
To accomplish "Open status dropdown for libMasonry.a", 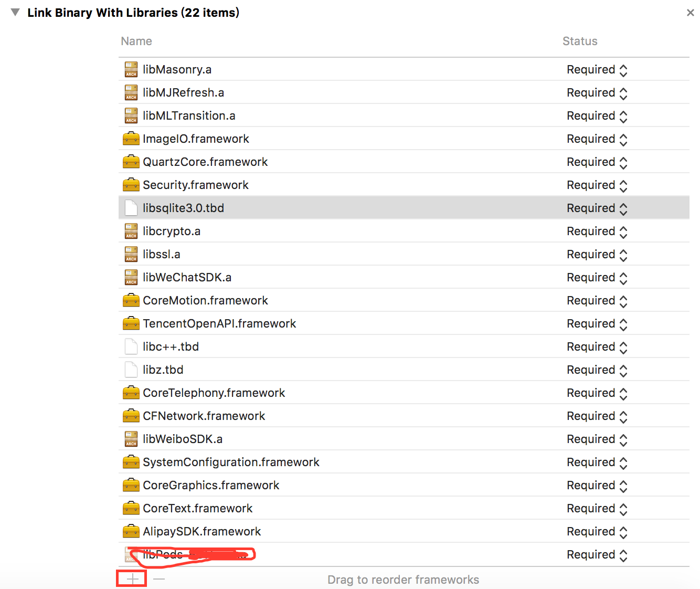I will 597,70.
